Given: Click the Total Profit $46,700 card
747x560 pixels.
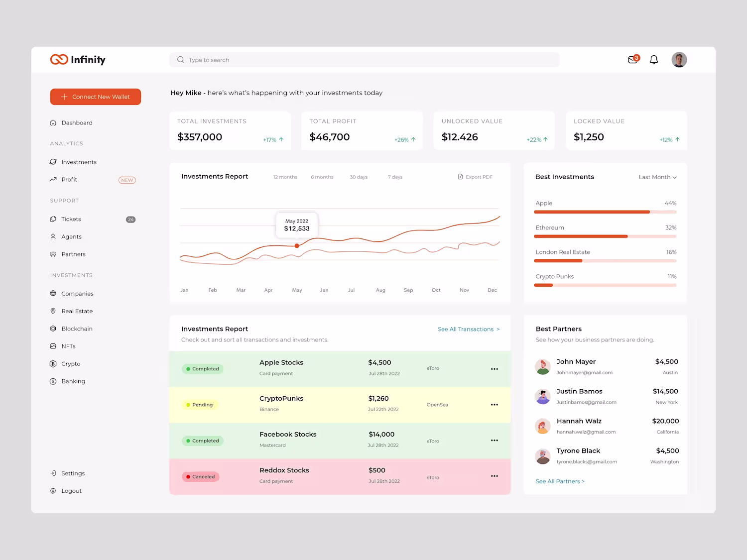Looking at the screenshot, I should point(362,130).
